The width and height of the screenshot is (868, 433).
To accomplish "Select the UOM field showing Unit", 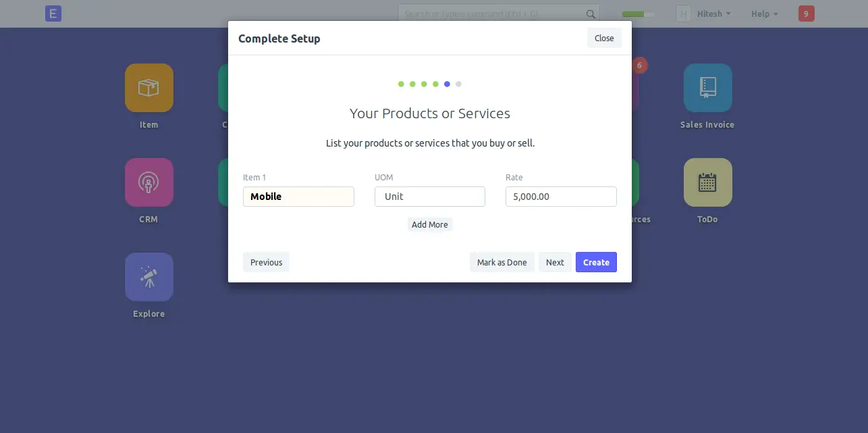I will coord(430,197).
